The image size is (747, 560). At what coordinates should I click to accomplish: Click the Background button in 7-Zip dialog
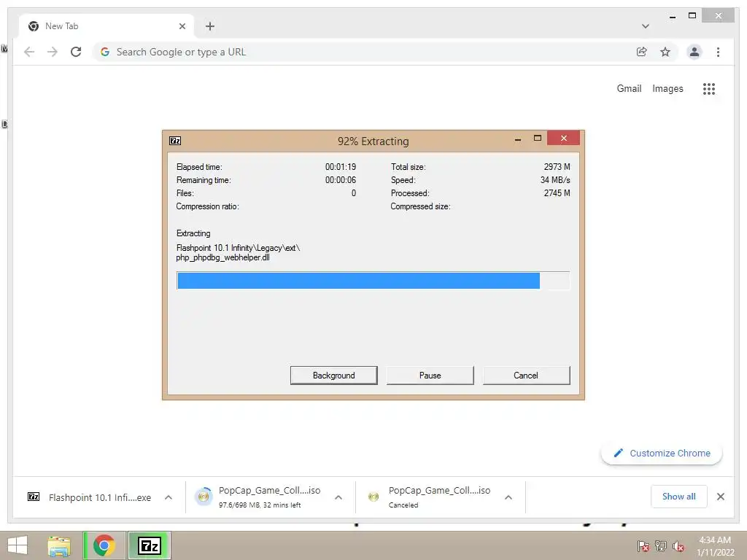point(333,376)
